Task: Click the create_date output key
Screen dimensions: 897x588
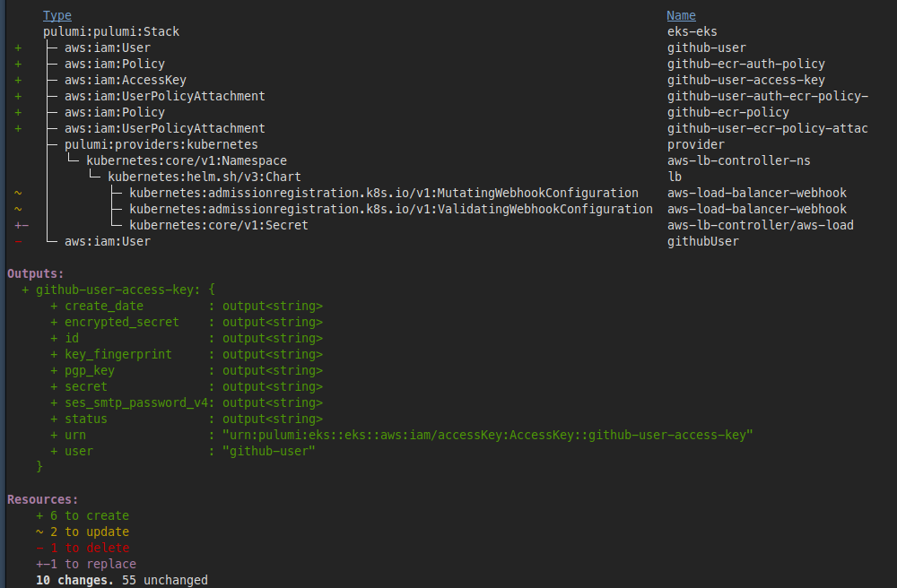Action: [103, 306]
